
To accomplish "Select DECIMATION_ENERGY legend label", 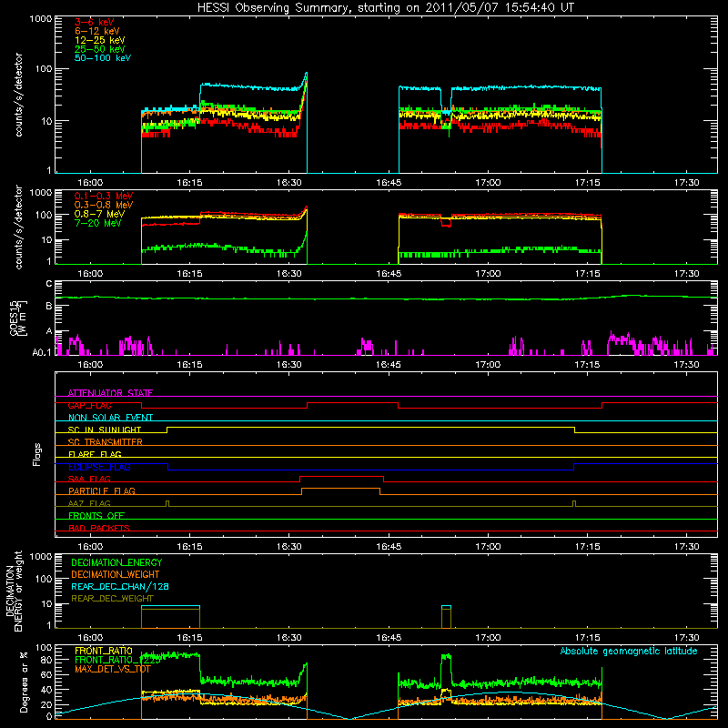I will pos(116,562).
